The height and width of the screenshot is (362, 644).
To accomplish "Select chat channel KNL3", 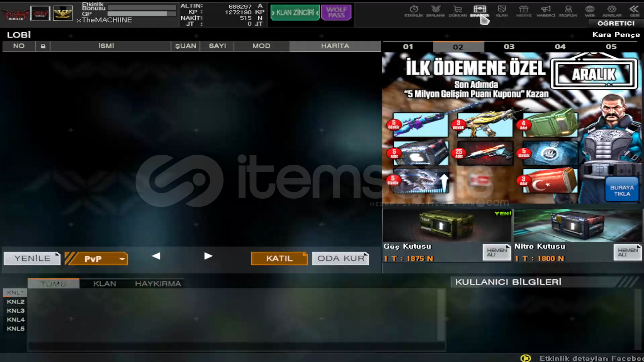I will tap(15, 311).
